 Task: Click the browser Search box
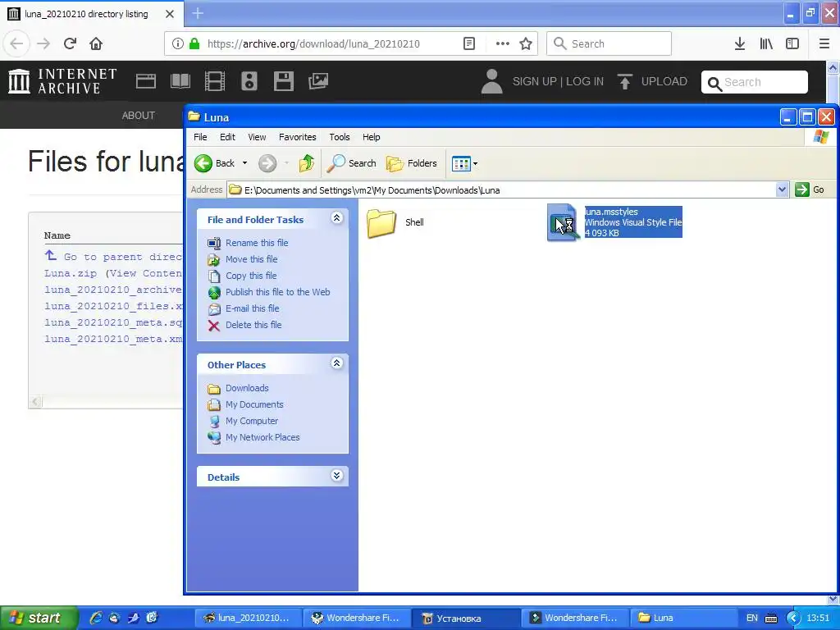point(609,43)
